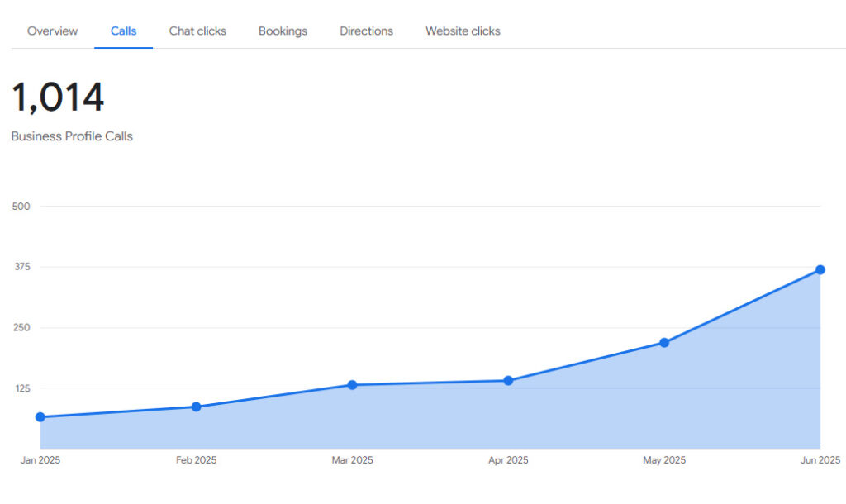The height and width of the screenshot is (504, 846).
Task: Click the 125 y-axis label
Action: point(21,388)
